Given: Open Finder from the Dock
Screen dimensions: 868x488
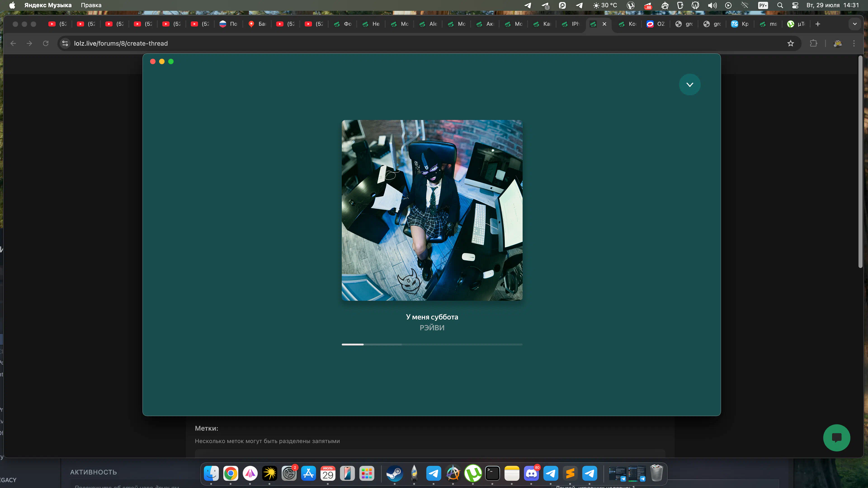Looking at the screenshot, I should 211,473.
